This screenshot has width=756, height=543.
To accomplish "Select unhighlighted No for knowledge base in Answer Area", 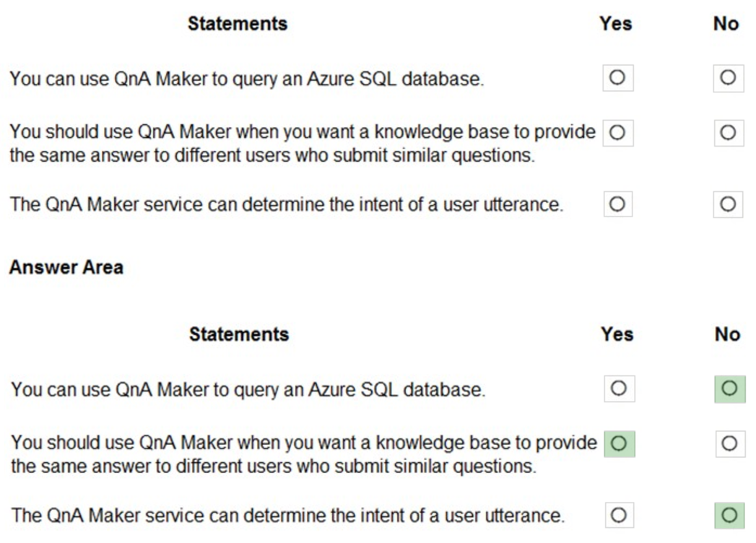I will [x=729, y=442].
